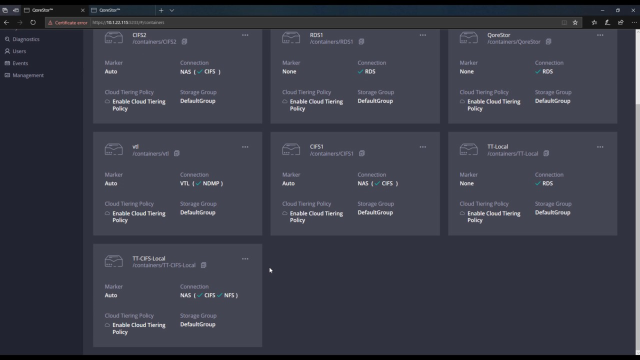Copy the /containers/CIFS1 path

point(362,153)
